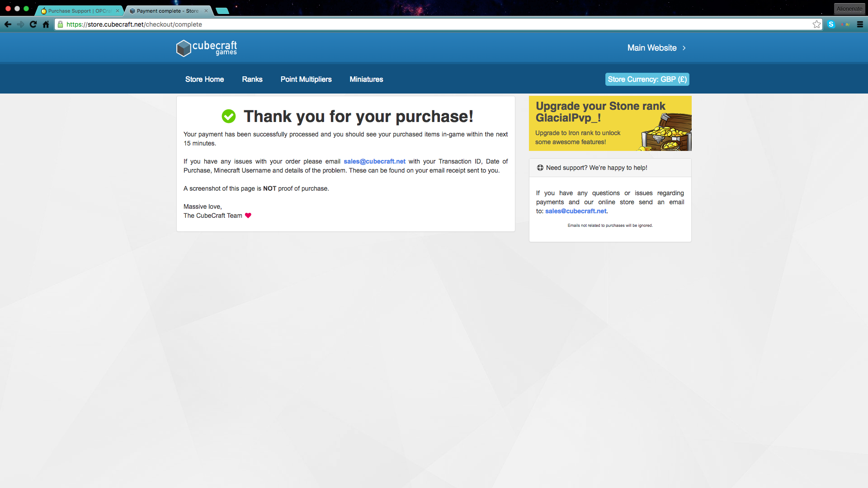Open Point Multipliers menu item
The height and width of the screenshot is (488, 868).
coord(306,79)
